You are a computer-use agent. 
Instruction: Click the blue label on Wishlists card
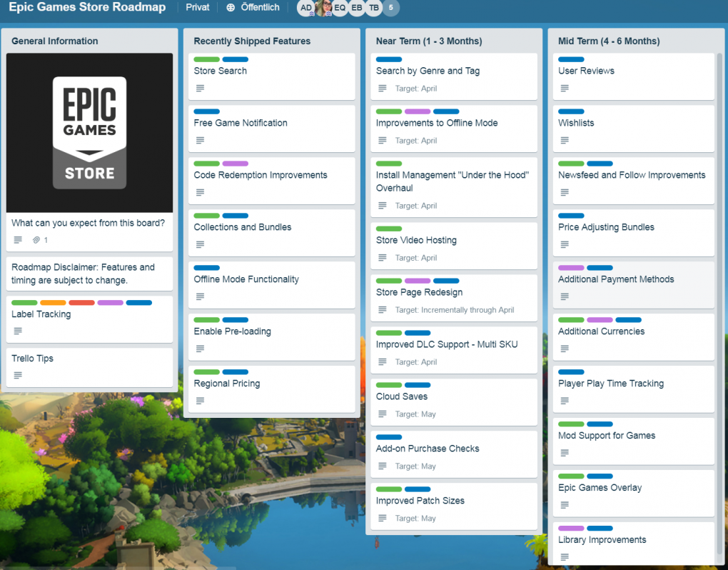pyautogui.click(x=571, y=111)
